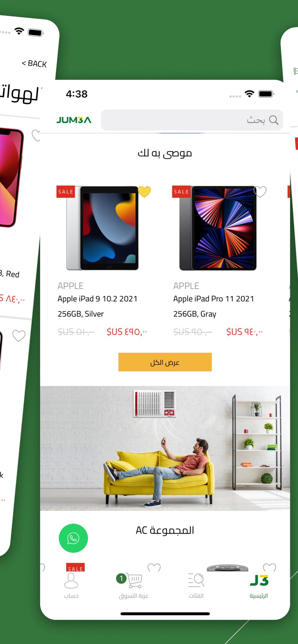Screen dimensions: 298x644
Task: Toggle yellow favorite heart on iPad 9
Action: (x=144, y=192)
